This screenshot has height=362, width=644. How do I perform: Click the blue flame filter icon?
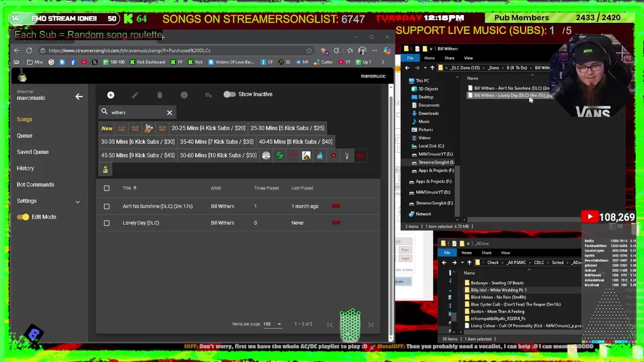pos(319,156)
